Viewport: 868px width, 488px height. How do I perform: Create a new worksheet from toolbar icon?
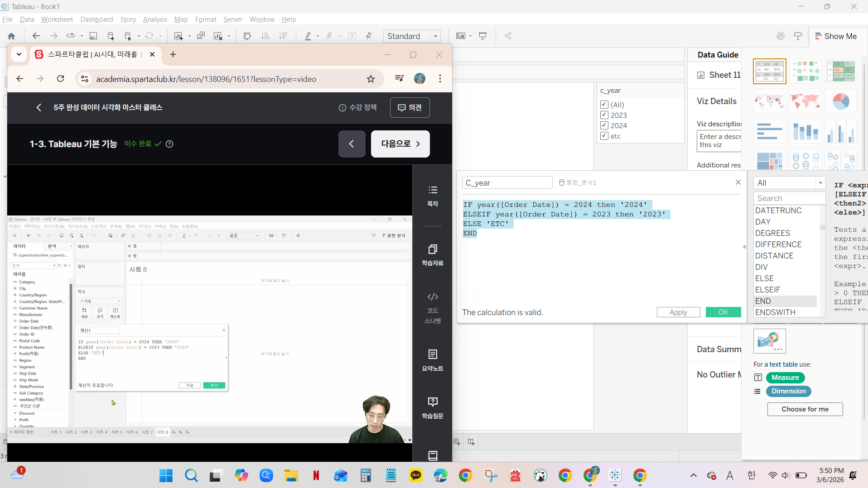tap(178, 36)
